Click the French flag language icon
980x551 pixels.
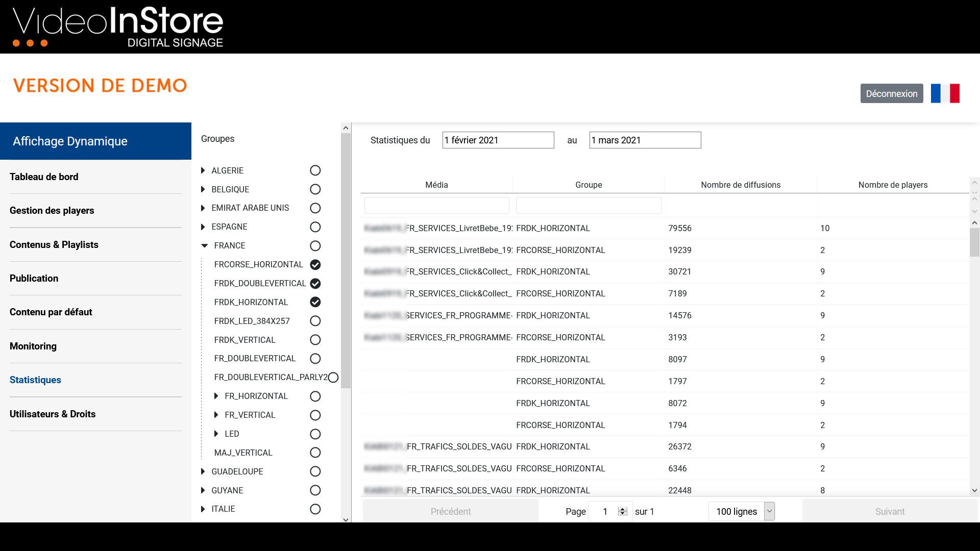pos(945,93)
